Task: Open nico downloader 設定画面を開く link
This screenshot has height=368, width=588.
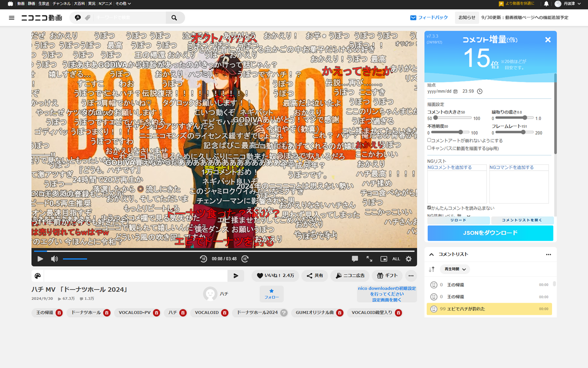Action: click(387, 300)
